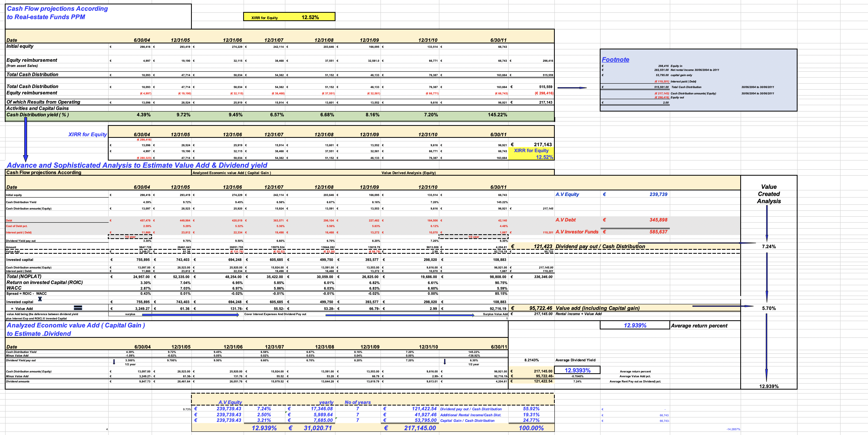Click the 24.77% share value
868x435 pixels.
pos(531,420)
